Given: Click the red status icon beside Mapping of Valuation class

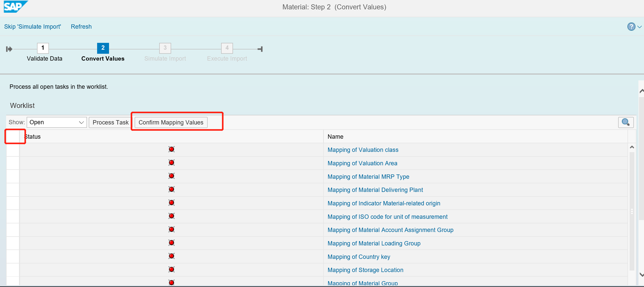Looking at the screenshot, I should [x=171, y=149].
